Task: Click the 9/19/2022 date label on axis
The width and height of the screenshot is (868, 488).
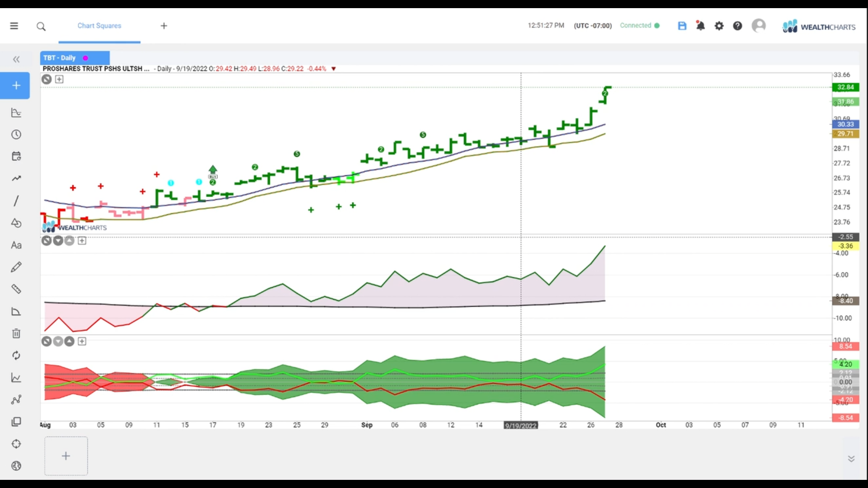Action: (521, 425)
